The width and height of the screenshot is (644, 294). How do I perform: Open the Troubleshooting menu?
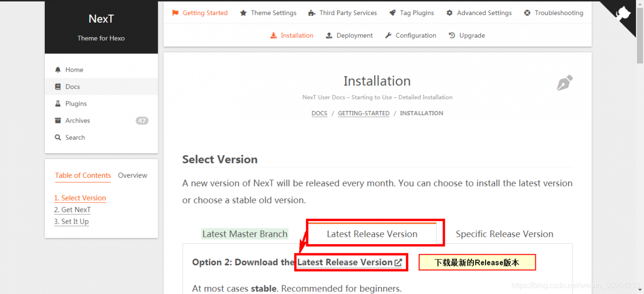point(553,13)
